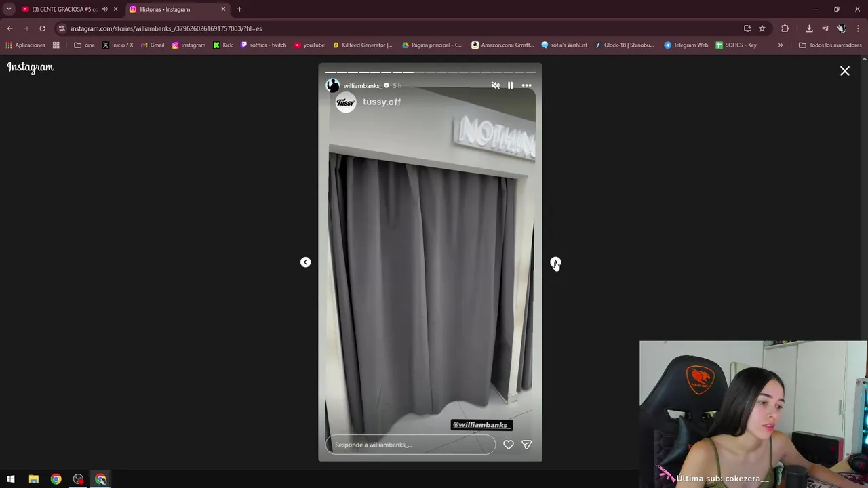Open the cine bookmarks folder
868x488 pixels.
85,45
